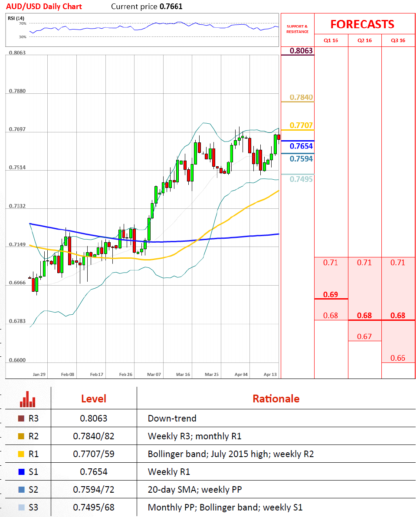Click the bold 0.68 Q2 16 forecast
Viewport: 420px width, 517px height.
(x=364, y=316)
